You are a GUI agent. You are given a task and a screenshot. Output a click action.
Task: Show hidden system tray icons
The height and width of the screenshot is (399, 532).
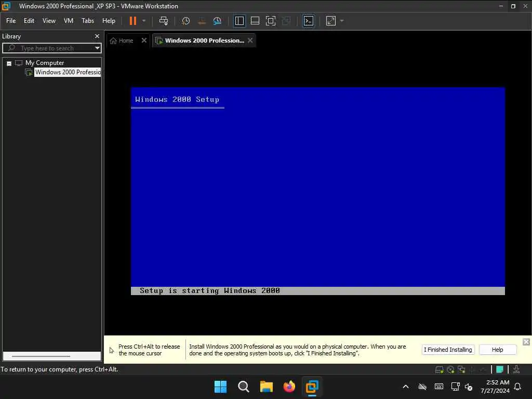coord(406,387)
